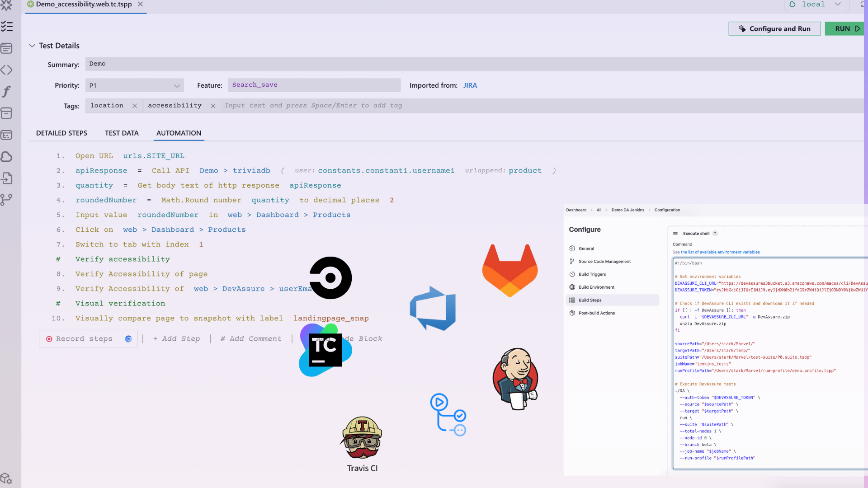This screenshot has width=868, height=488.
Task: Go to Dashboard in Jenkins breadcrumb
Action: pyautogui.click(x=576, y=210)
